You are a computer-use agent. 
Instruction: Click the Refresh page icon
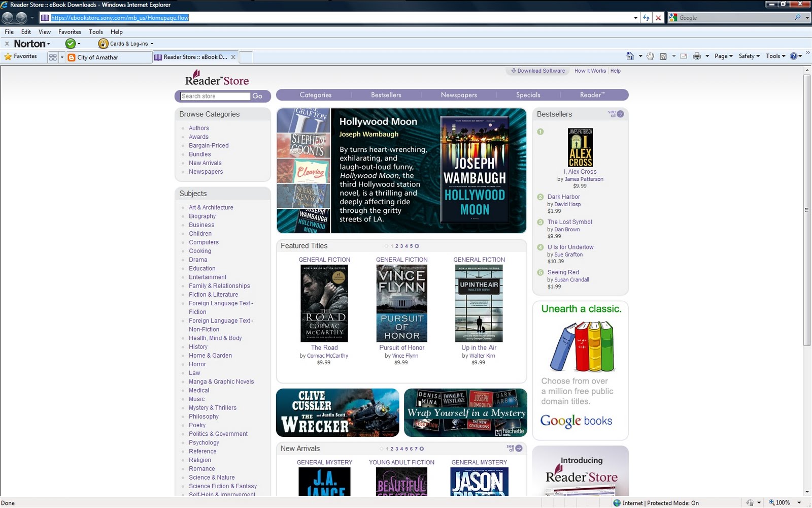click(x=646, y=18)
